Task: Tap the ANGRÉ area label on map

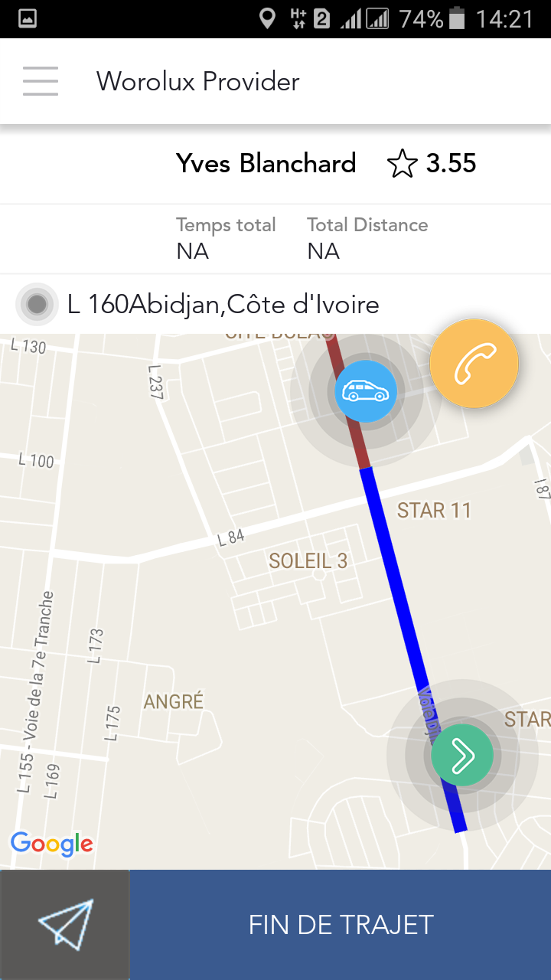Action: (174, 701)
